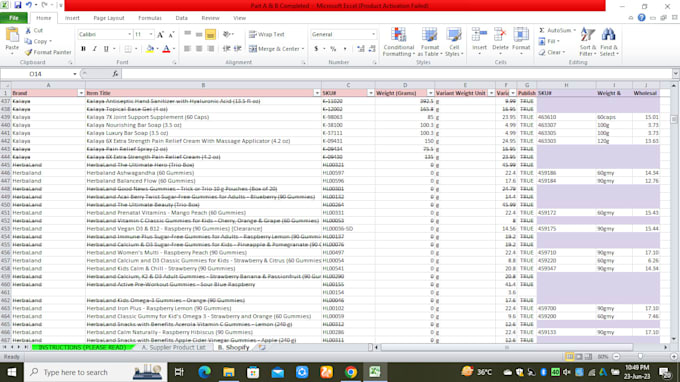
Task: Click Decrease Decimal icon
Action: (x=372, y=49)
